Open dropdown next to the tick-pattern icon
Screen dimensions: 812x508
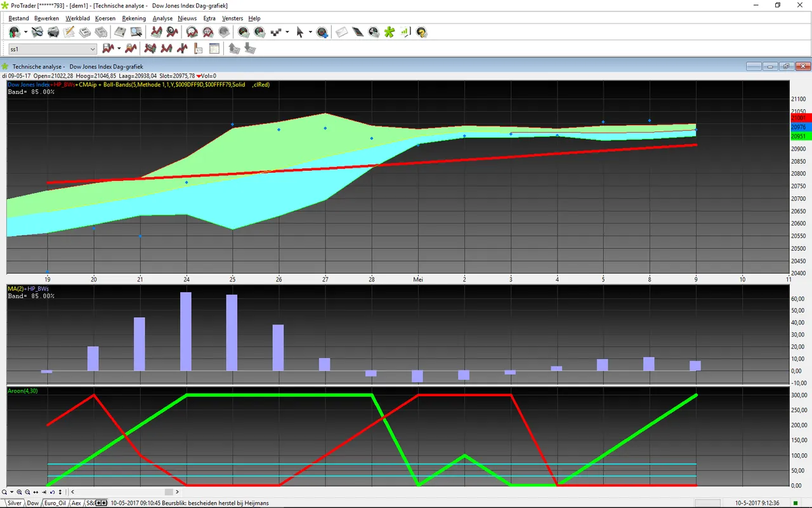287,32
